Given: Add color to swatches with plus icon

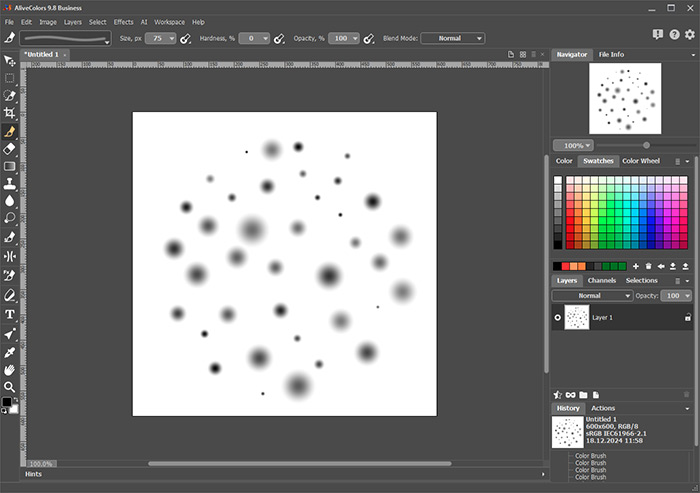Looking at the screenshot, I should pos(636,267).
